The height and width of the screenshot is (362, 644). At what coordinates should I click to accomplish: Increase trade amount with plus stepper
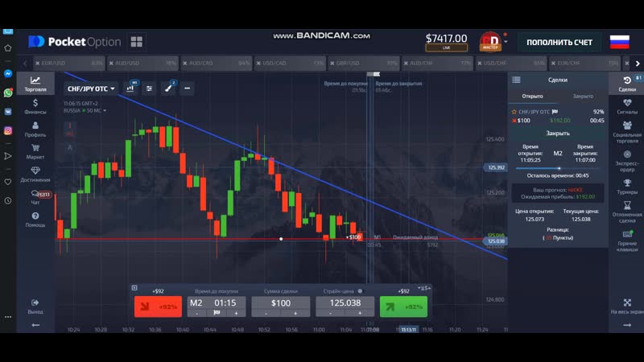click(x=295, y=313)
